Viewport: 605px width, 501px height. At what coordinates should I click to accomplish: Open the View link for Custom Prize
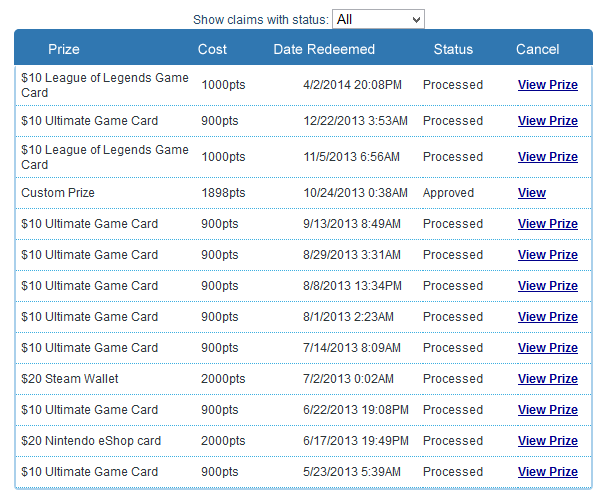532,193
